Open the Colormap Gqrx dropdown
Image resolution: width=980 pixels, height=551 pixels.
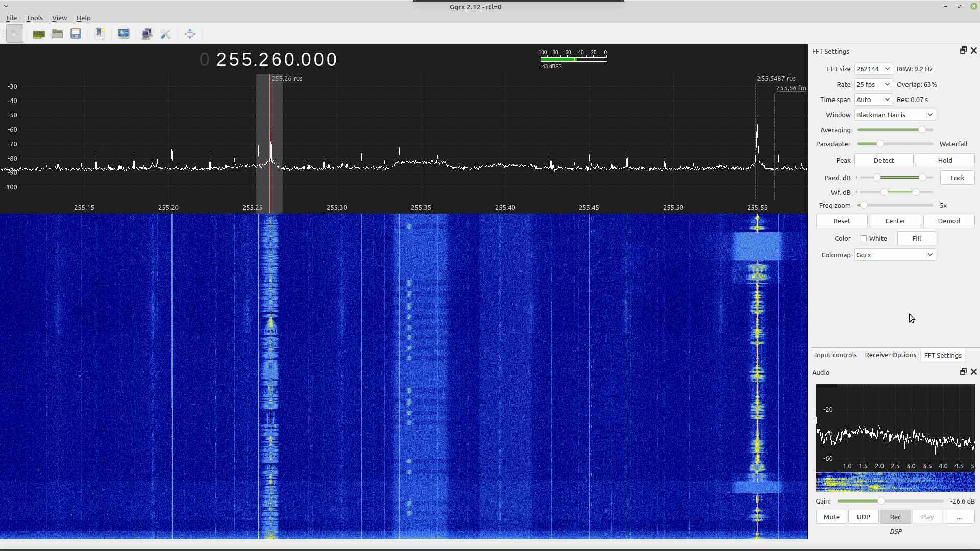(895, 255)
